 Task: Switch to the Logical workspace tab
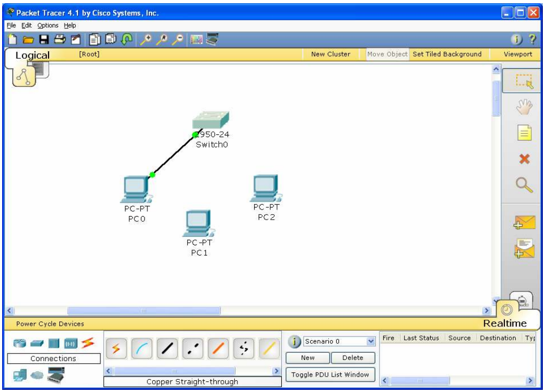click(x=32, y=55)
